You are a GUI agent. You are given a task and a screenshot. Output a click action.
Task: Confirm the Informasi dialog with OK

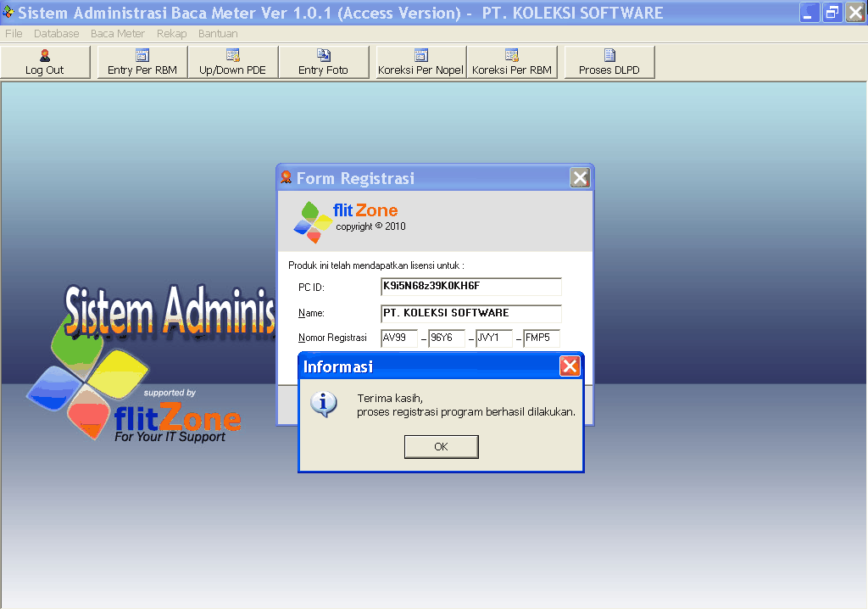[441, 447]
